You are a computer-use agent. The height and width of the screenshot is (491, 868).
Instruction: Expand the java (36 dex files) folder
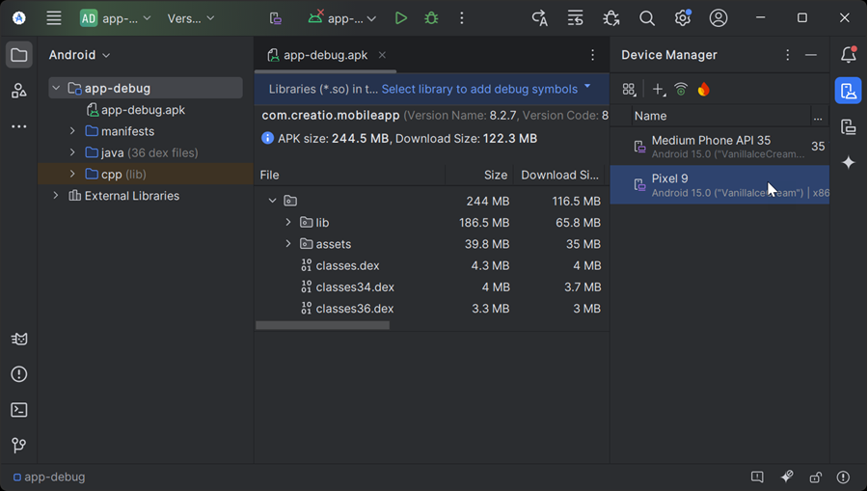tap(72, 152)
